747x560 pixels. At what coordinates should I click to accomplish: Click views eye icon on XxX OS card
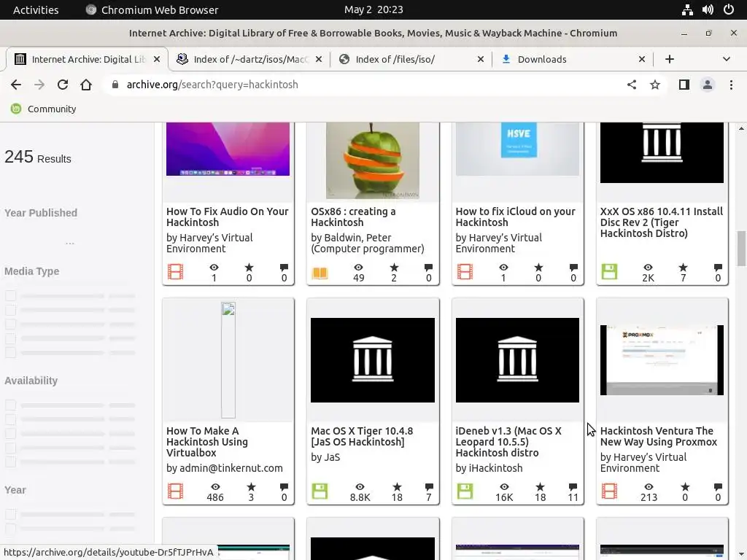click(x=648, y=267)
